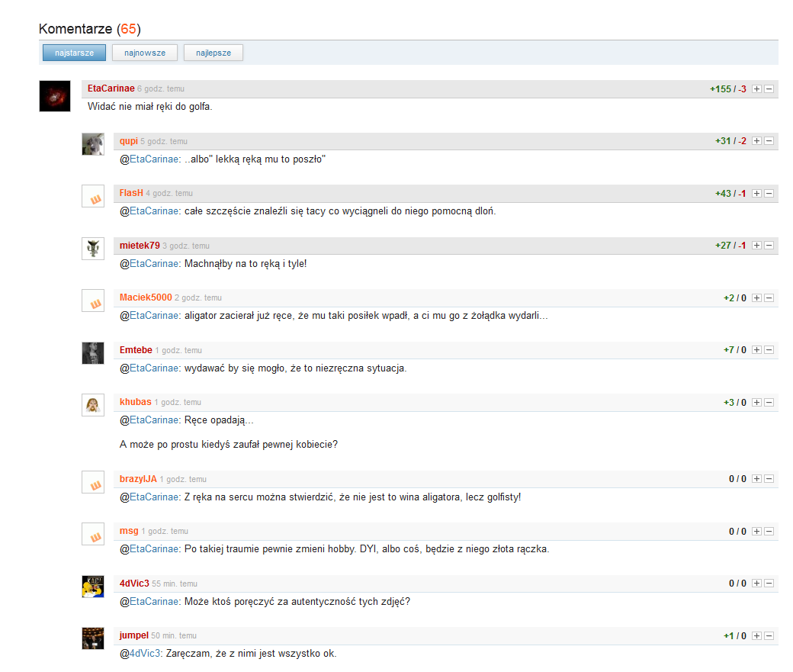Image resolution: width=793 pixels, height=672 pixels.
Task: Click khubas's avatar picture
Action: tap(92, 405)
